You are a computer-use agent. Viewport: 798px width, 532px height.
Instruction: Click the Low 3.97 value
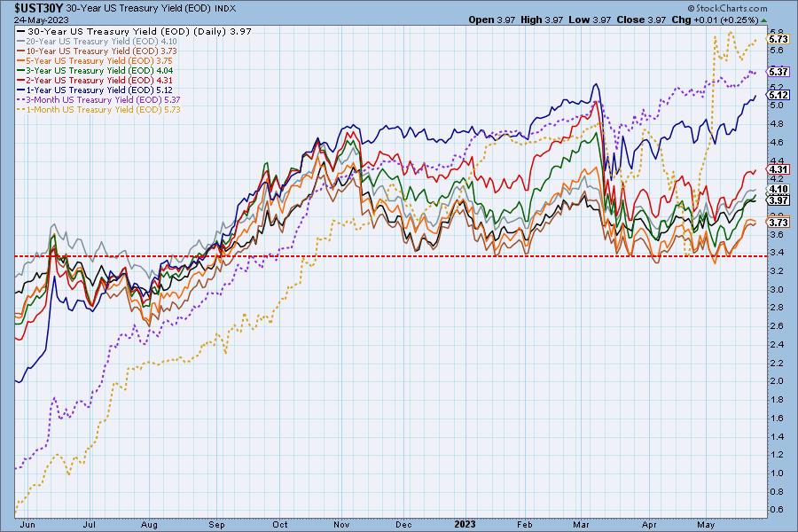coord(590,20)
